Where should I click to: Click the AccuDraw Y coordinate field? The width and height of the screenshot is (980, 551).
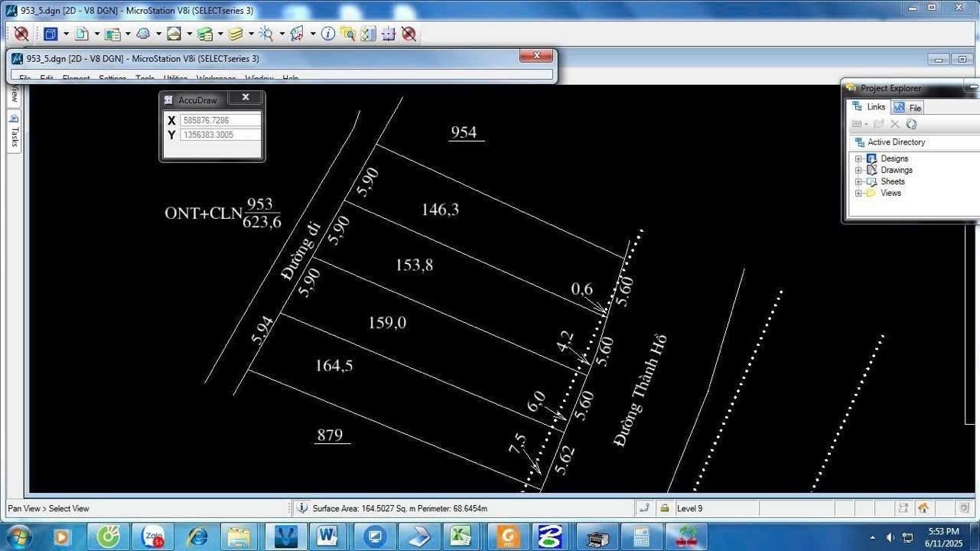(220, 135)
